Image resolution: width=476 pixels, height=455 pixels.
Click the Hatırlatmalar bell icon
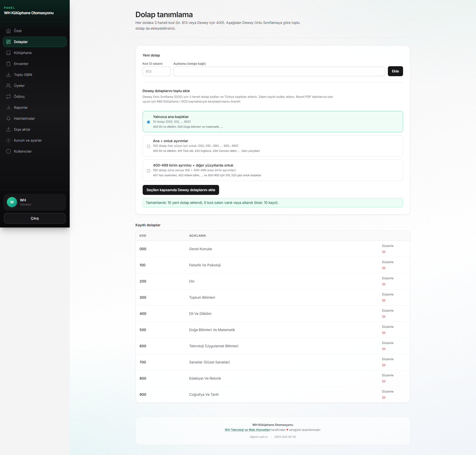[8, 118]
